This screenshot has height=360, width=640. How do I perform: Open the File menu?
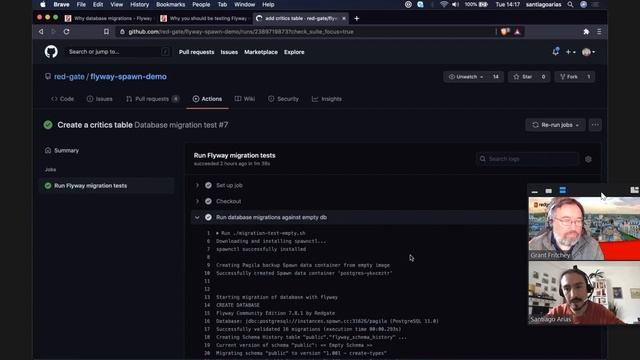point(81,4)
